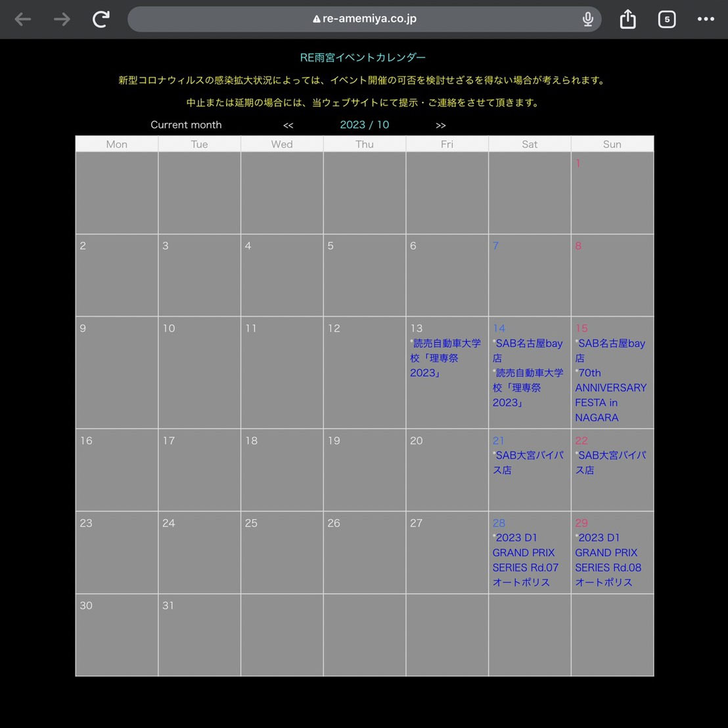Click the 2023 / 10 month heading
Image resolution: width=728 pixels, height=728 pixels.
tap(365, 125)
